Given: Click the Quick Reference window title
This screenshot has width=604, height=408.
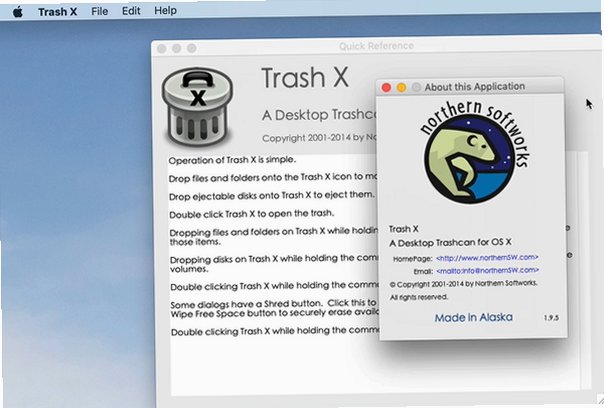Looking at the screenshot, I should pyautogui.click(x=376, y=46).
